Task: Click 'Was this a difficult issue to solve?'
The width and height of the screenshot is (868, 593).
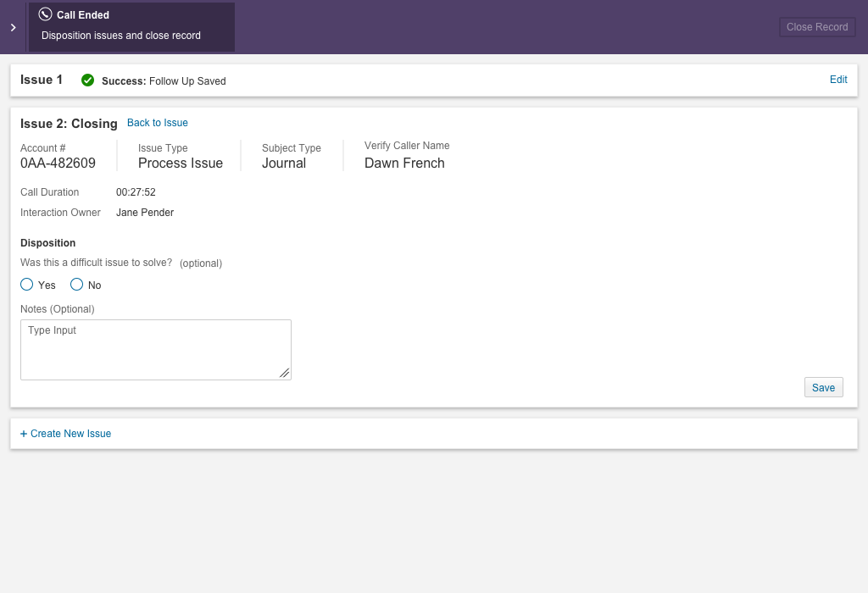Action: tap(97, 263)
